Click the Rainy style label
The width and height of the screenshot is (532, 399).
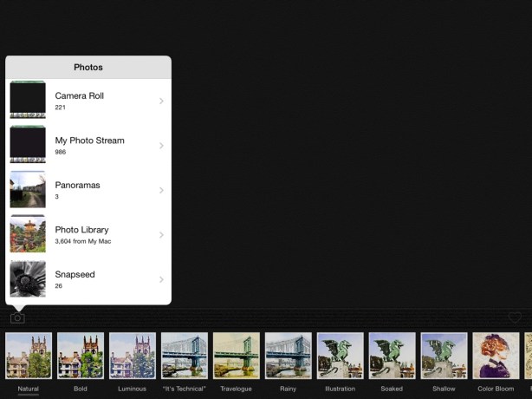(288, 389)
